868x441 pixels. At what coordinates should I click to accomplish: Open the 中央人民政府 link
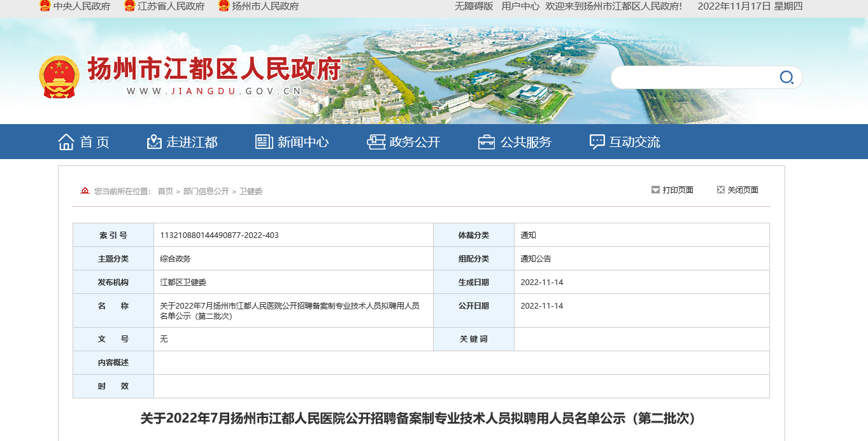point(82,6)
